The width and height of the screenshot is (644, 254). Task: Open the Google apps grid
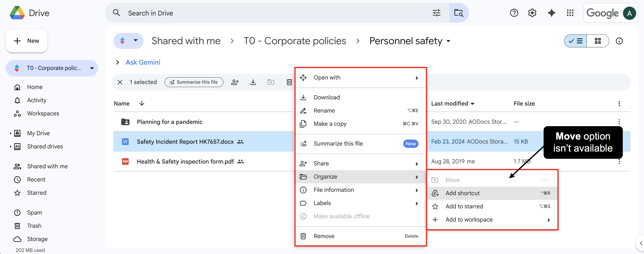click(570, 13)
